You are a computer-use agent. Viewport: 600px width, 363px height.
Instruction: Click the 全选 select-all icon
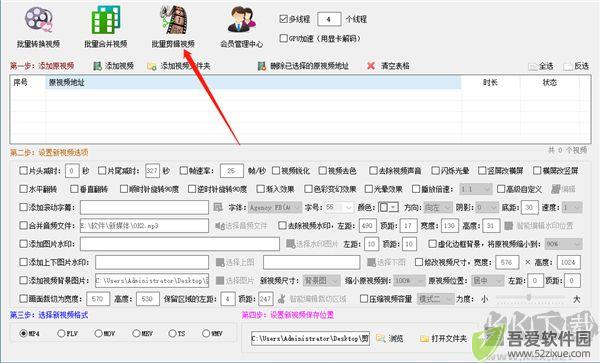pos(532,66)
